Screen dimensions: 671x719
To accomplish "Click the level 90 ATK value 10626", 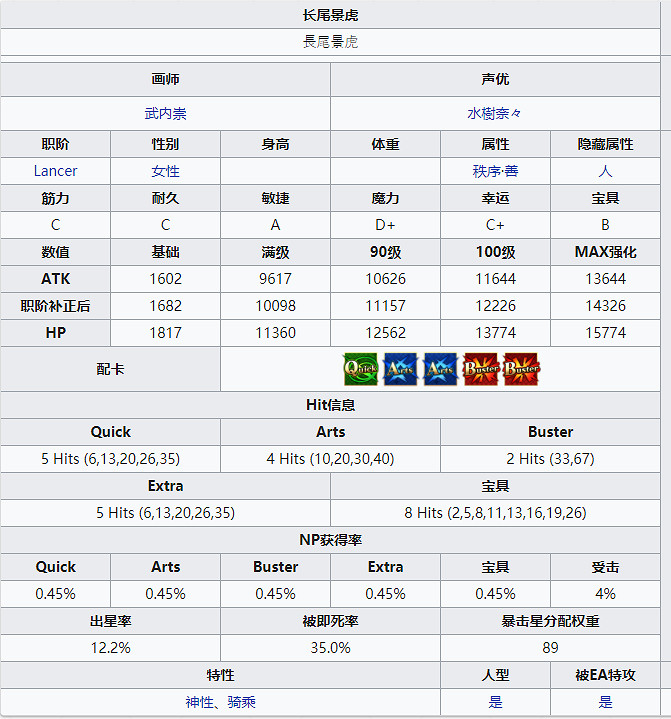I will (385, 279).
